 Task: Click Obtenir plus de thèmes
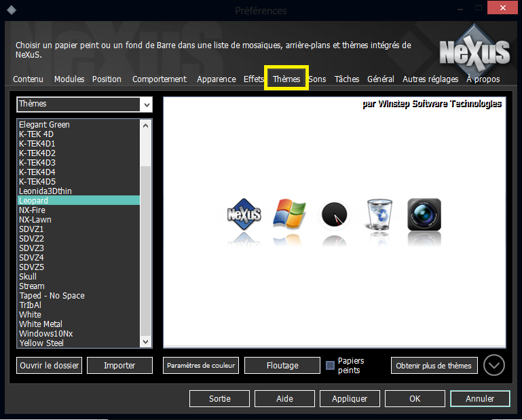coord(434,366)
